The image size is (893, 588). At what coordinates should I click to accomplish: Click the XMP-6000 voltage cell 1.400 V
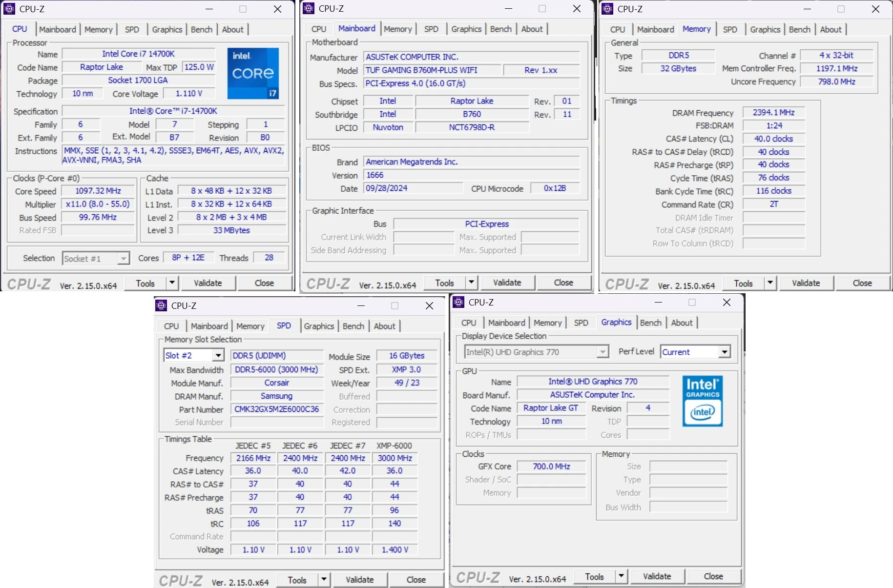click(x=395, y=550)
